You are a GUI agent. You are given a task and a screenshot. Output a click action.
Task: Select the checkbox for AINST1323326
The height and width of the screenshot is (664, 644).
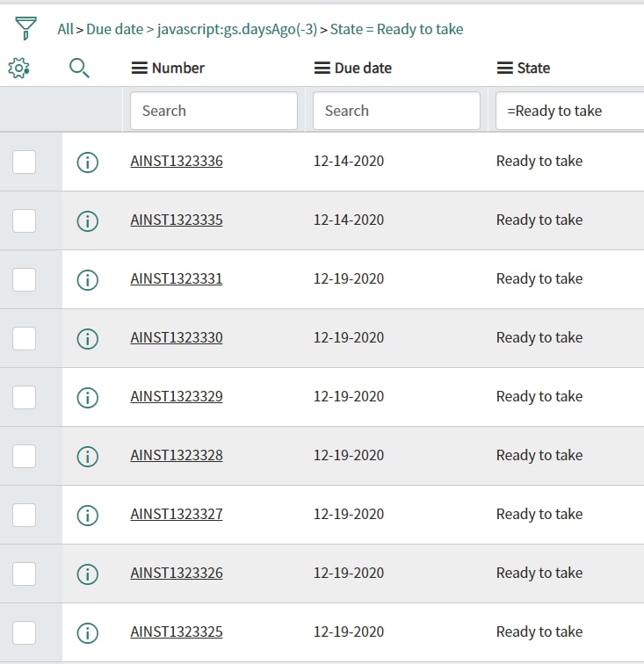coord(24,574)
